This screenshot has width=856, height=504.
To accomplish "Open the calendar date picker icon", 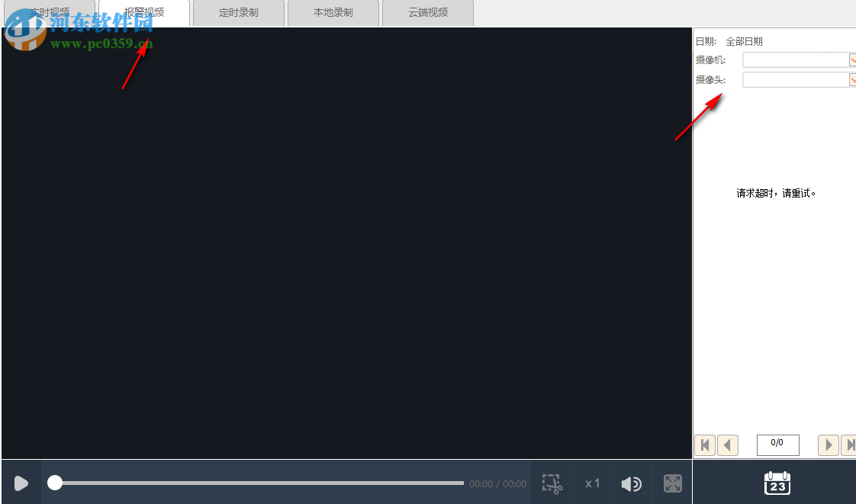I will pyautogui.click(x=778, y=483).
